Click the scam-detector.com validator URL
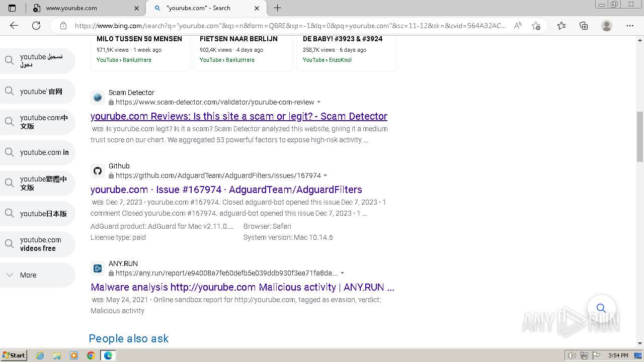 pyautogui.click(x=215, y=102)
